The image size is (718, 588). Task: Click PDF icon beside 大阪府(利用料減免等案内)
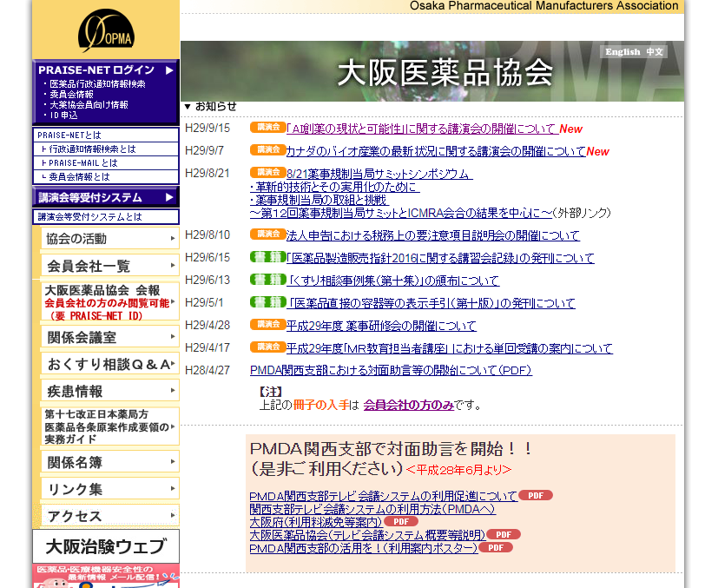[x=400, y=522]
